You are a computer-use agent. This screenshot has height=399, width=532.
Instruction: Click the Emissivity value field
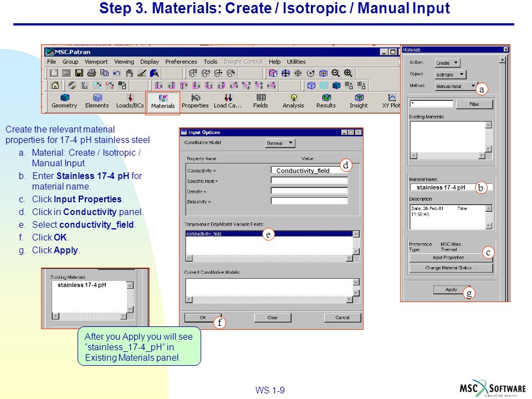(x=309, y=201)
